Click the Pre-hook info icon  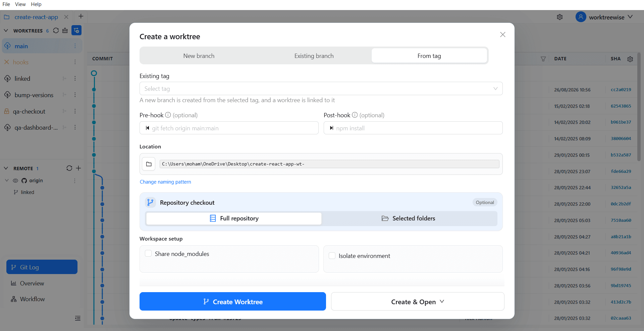coord(168,115)
